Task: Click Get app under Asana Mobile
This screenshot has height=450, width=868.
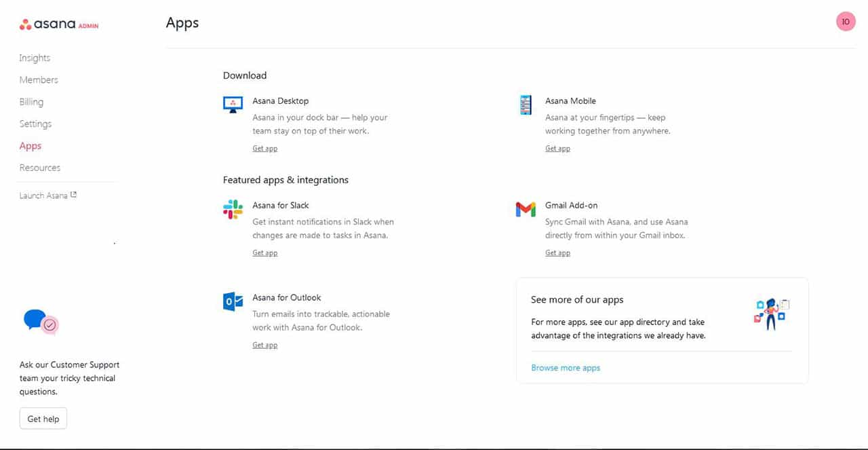Action: click(558, 149)
